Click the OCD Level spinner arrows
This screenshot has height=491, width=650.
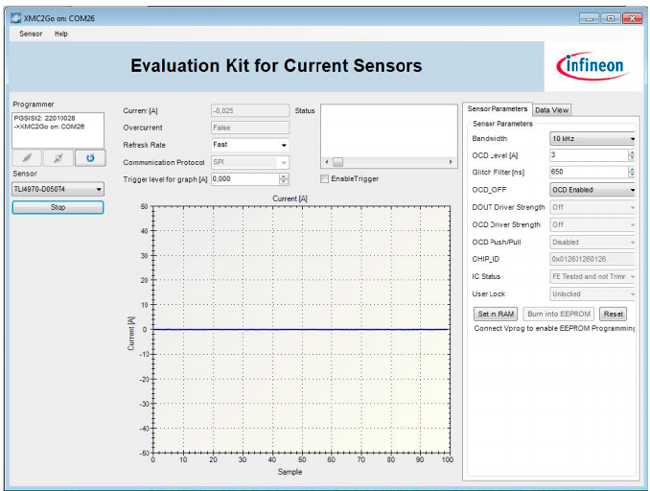[631, 155]
